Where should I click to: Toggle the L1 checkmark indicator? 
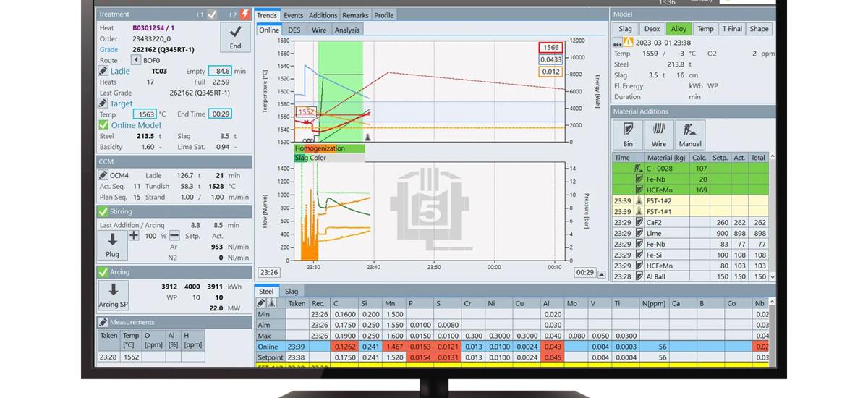click(212, 14)
